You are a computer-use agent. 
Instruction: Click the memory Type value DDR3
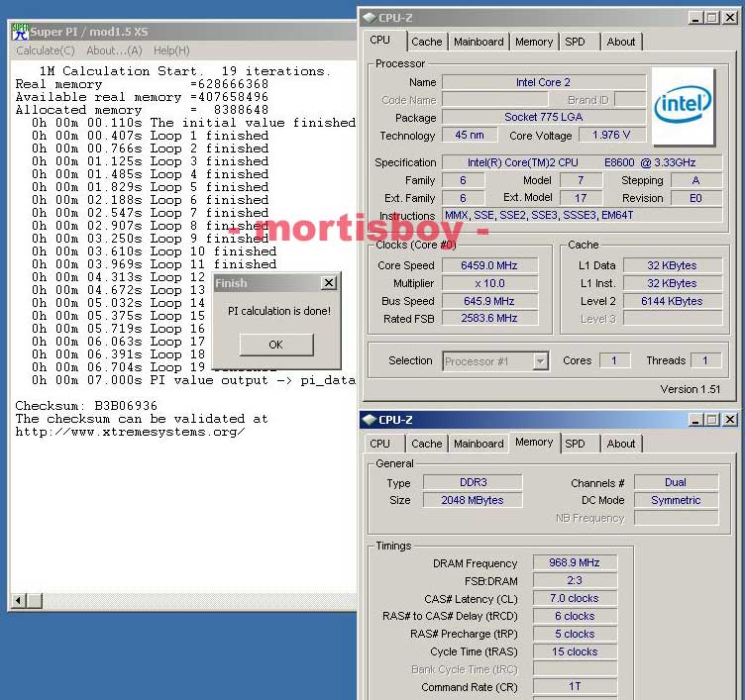point(473,482)
